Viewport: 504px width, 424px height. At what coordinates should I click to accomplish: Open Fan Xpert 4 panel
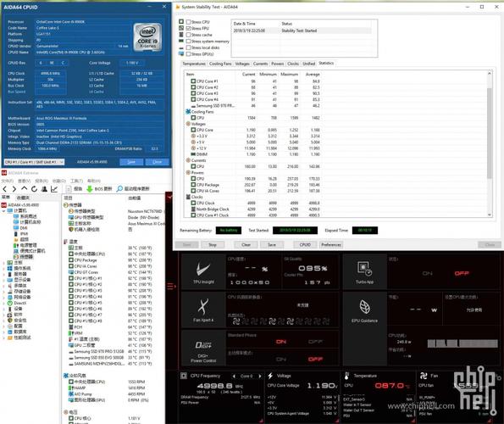click(x=203, y=310)
